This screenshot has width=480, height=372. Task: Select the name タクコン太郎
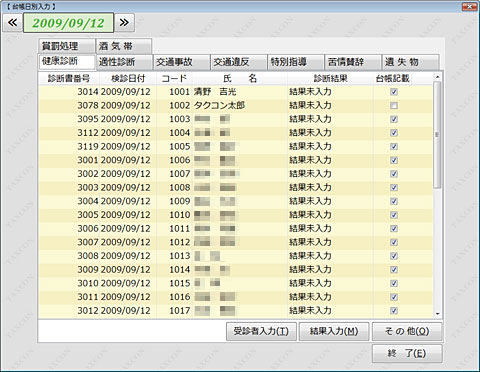tap(219, 105)
